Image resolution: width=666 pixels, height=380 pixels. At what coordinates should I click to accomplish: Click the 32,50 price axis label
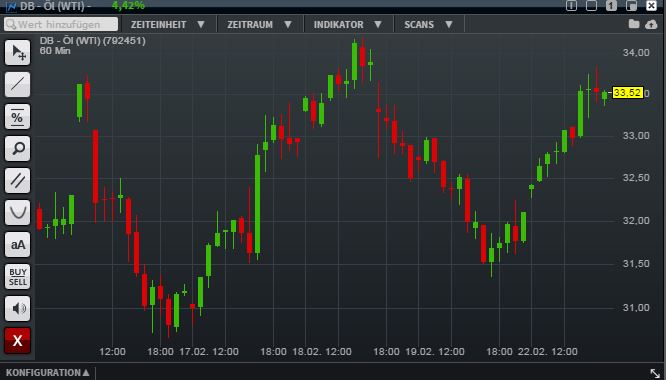[x=636, y=178]
